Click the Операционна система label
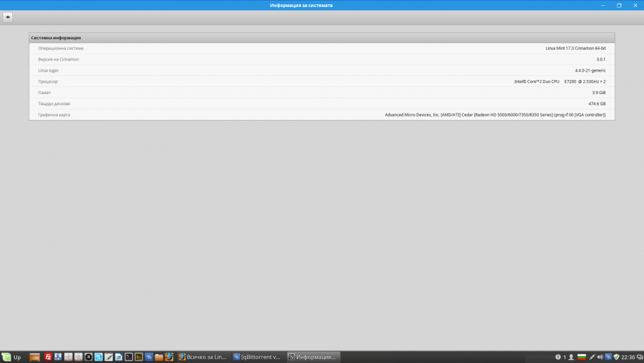644x363 pixels. (x=61, y=48)
